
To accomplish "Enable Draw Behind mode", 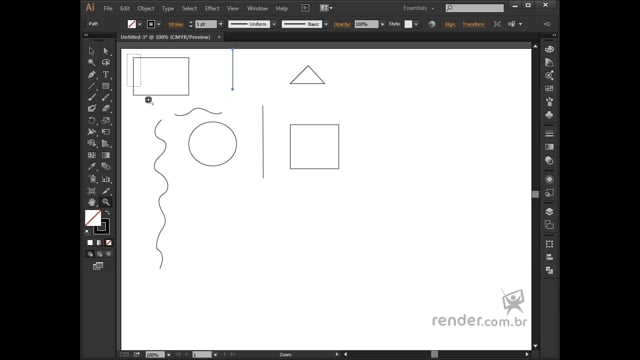I will coord(99,254).
